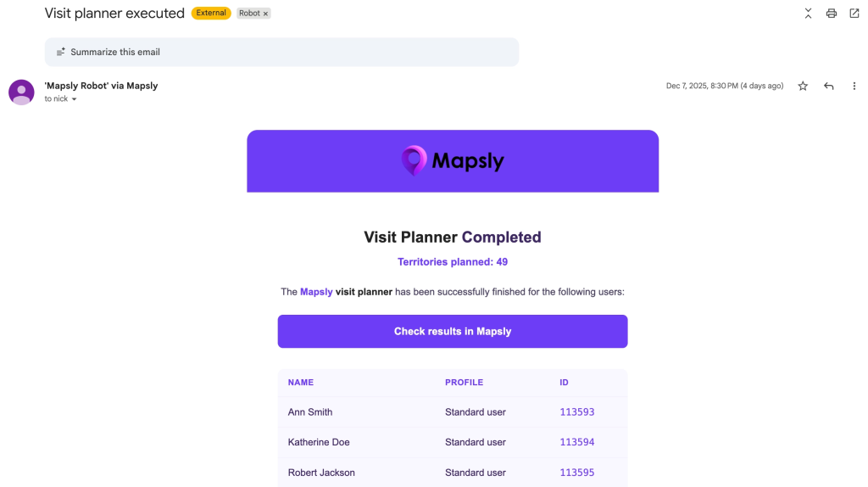The image size is (868, 487).
Task: Reply using the arrow icon
Action: pyautogui.click(x=828, y=86)
